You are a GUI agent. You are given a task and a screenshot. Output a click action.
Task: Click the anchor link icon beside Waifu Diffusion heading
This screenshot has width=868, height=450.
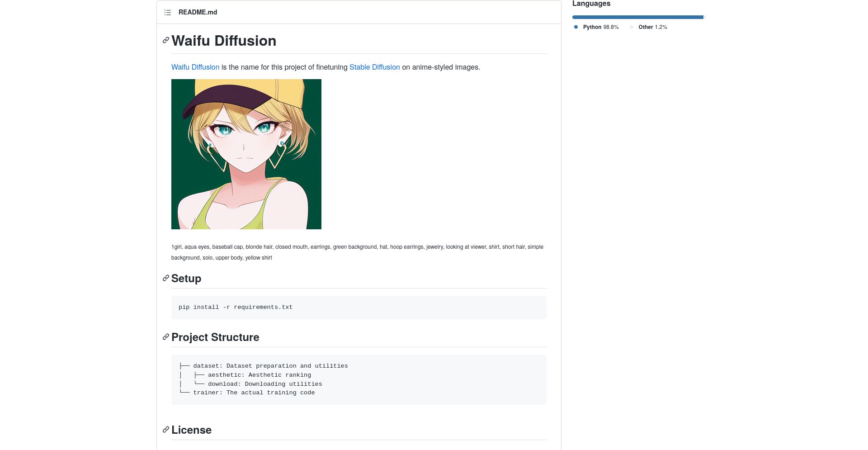pyautogui.click(x=166, y=40)
